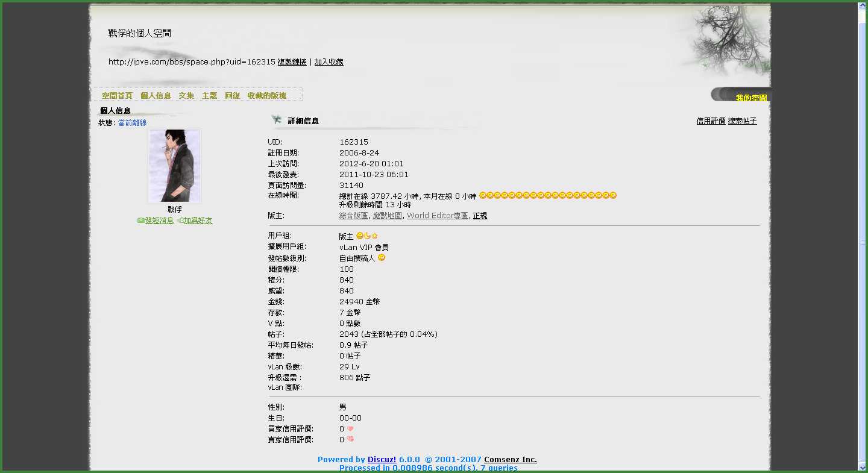Click the profile URL text ending uid=162315
Viewport: 868px width, 473px height.
(x=192, y=62)
